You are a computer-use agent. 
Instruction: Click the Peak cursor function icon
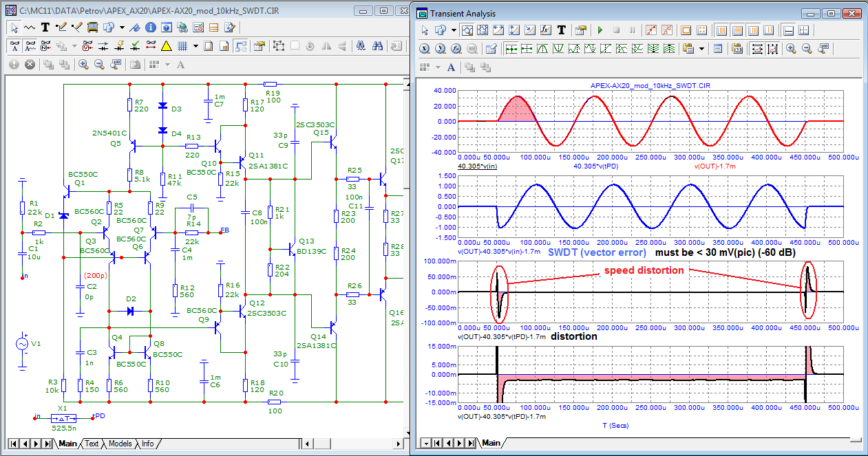[x=543, y=49]
